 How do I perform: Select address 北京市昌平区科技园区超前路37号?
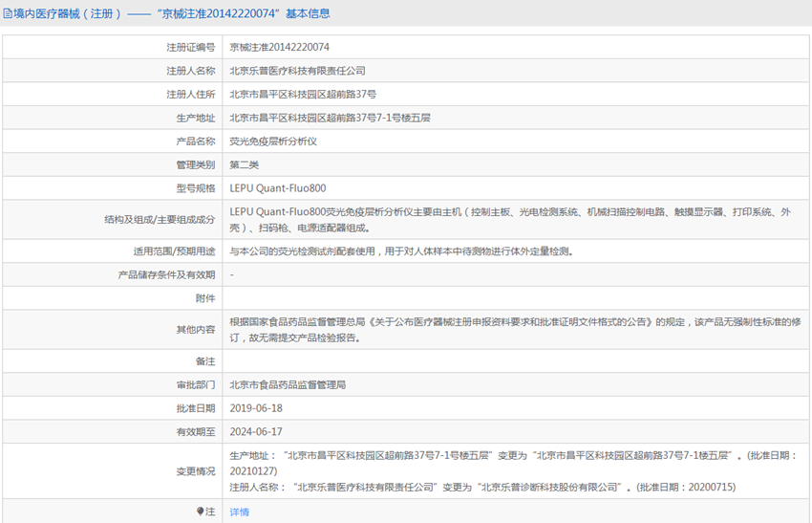coord(303,95)
